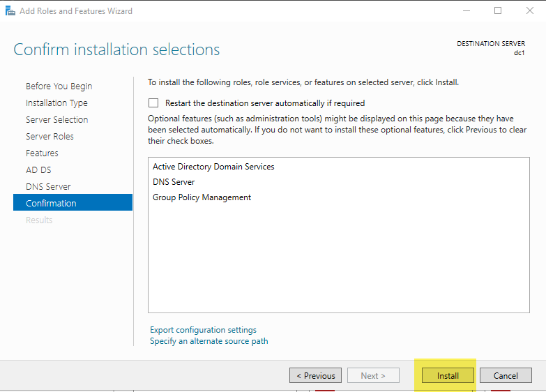This screenshot has width=546, height=392.
Task: Click the wizard icon in title bar
Action: pyautogui.click(x=10, y=10)
